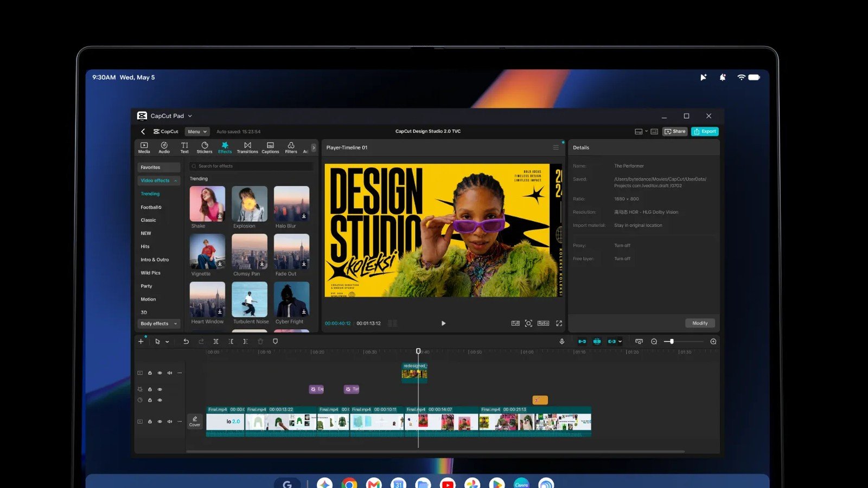Click the Modify button in Details

pyautogui.click(x=700, y=323)
